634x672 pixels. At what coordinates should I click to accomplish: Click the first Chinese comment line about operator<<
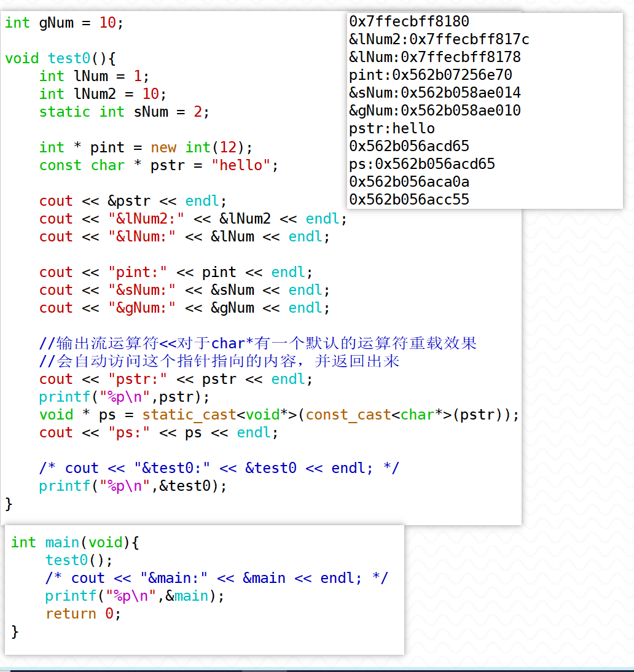pos(258,343)
